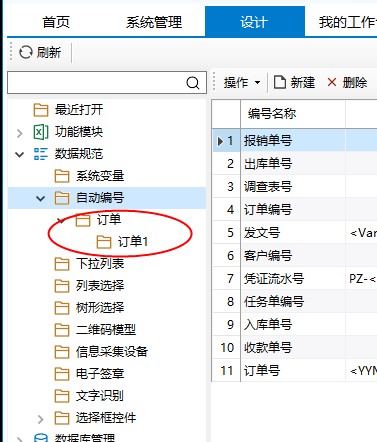The height and width of the screenshot is (442, 377).
Task: Select the 报销单号 table cell
Action: [x=293, y=141]
